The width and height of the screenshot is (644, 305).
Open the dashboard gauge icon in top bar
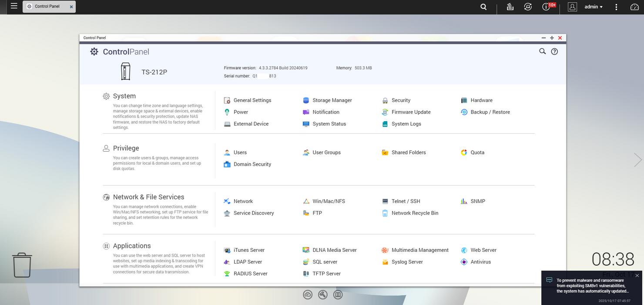(634, 7)
